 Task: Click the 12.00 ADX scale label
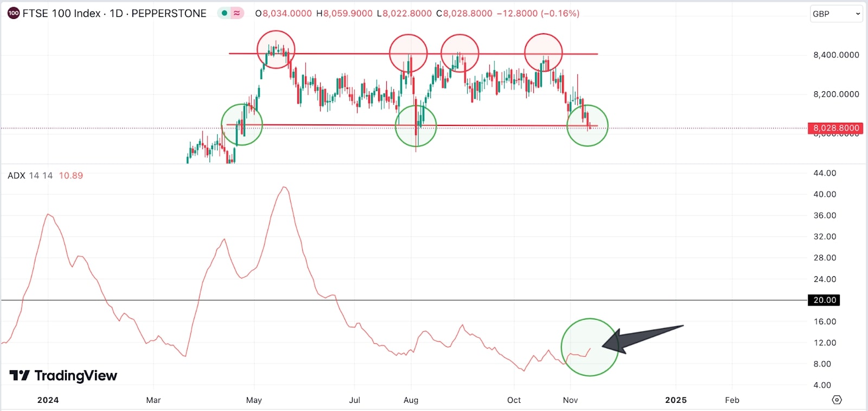click(x=825, y=343)
